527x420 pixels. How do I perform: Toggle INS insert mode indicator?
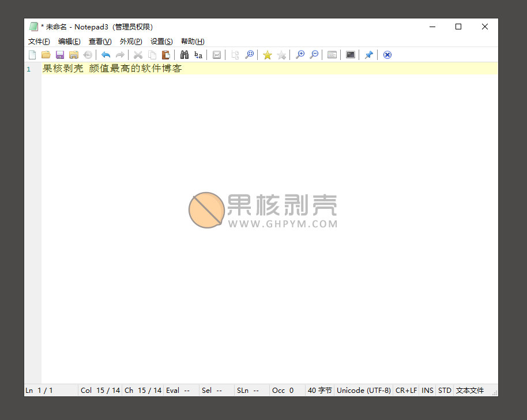pos(427,391)
